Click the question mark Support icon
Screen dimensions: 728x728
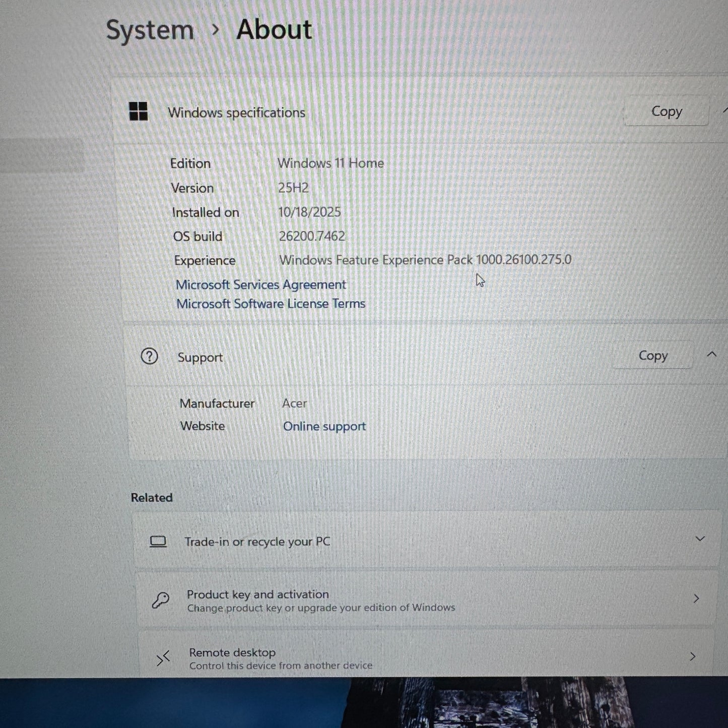coord(149,357)
